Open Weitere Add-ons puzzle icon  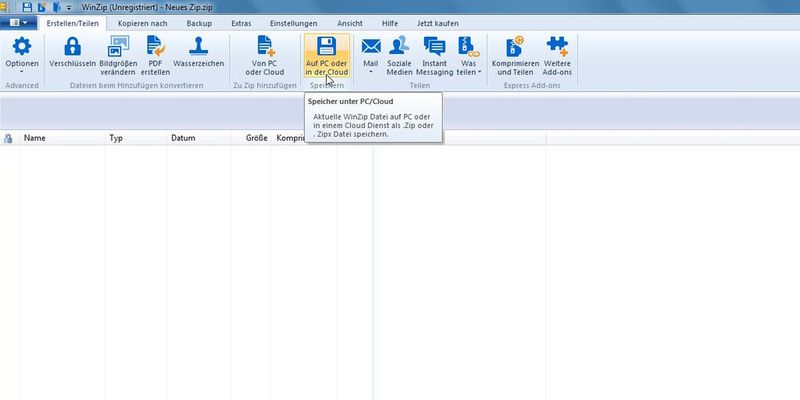point(557,46)
